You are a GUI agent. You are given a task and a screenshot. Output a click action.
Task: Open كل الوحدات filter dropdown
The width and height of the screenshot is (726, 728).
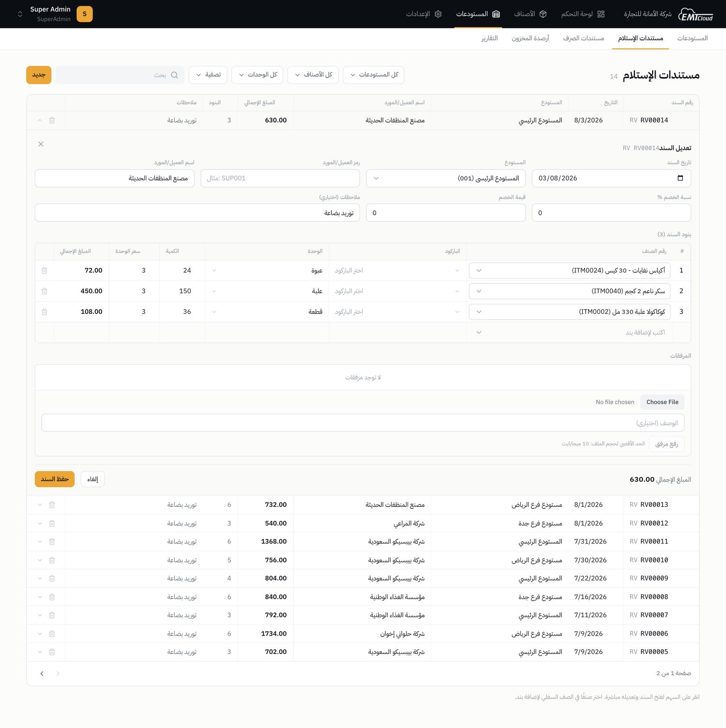tap(257, 75)
